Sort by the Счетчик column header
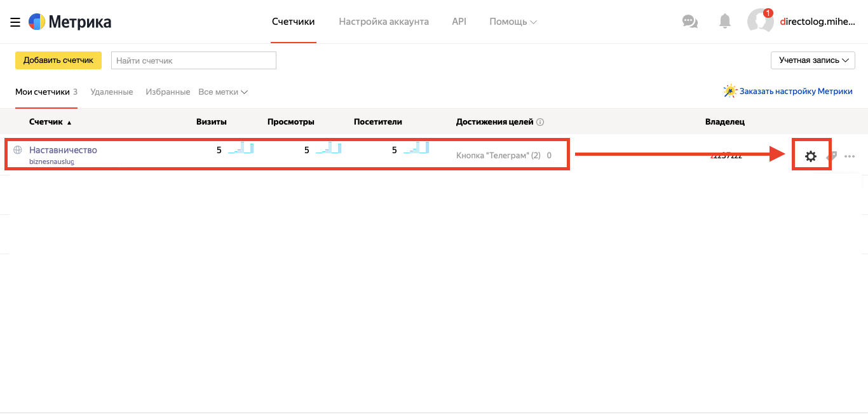Image resolution: width=868 pixels, height=417 pixels. point(50,122)
